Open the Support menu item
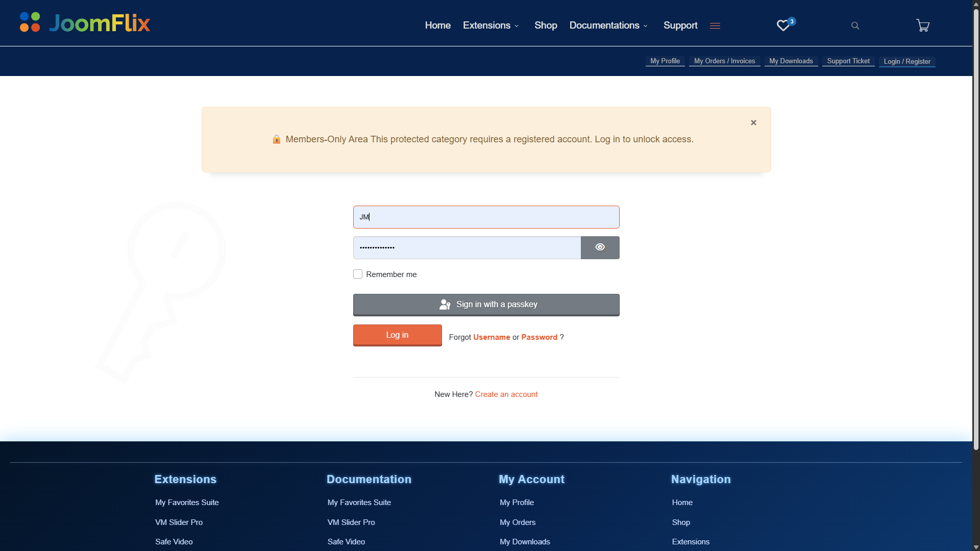Viewport: 980px width, 551px height. point(680,26)
